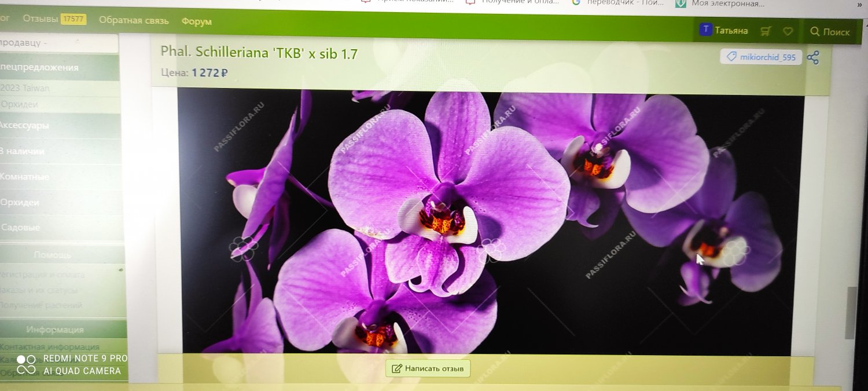This screenshot has height=391, width=868.
Task: Expand the bookmarks overflow chevron
Action: point(860,3)
